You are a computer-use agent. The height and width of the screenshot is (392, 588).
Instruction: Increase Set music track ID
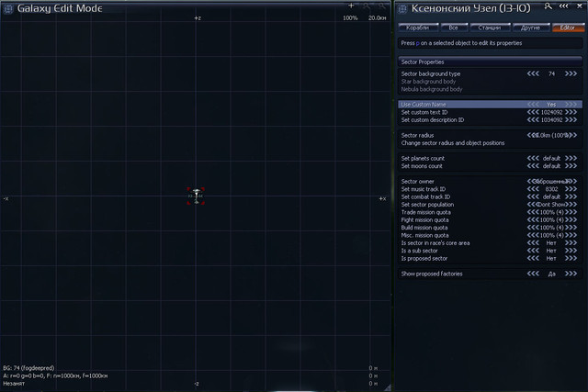coord(571,189)
